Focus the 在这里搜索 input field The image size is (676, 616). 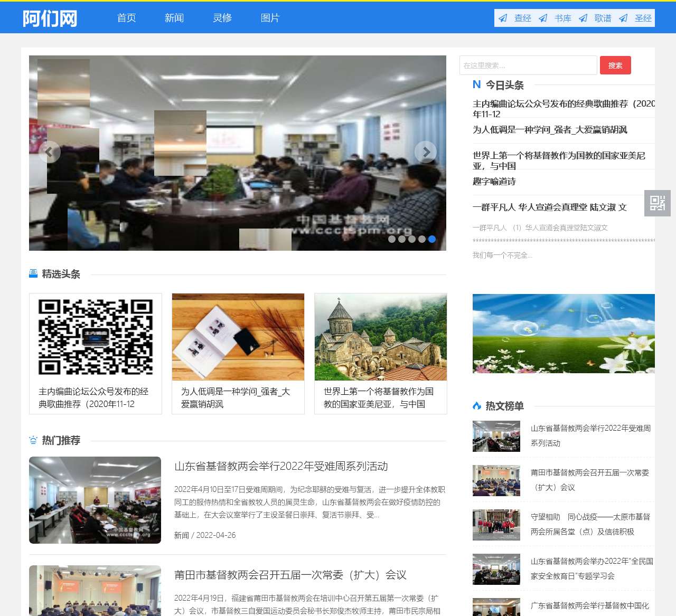tap(528, 65)
